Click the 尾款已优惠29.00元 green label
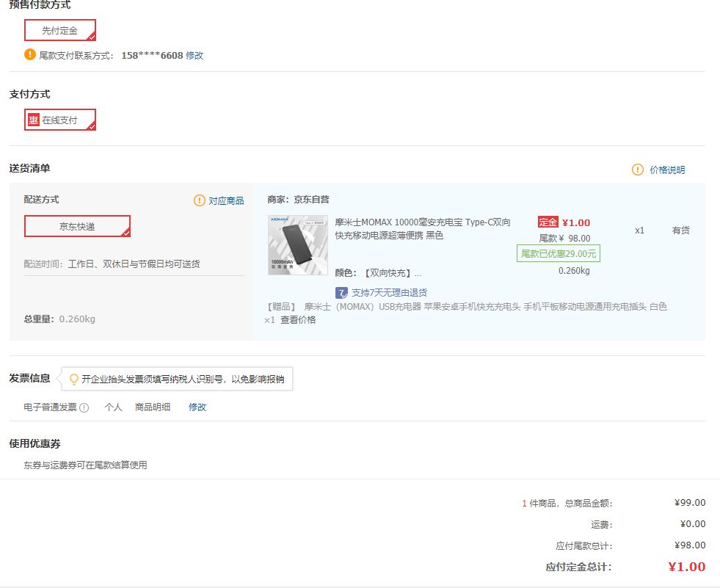Viewport: 720px width, 588px height. coord(559,253)
